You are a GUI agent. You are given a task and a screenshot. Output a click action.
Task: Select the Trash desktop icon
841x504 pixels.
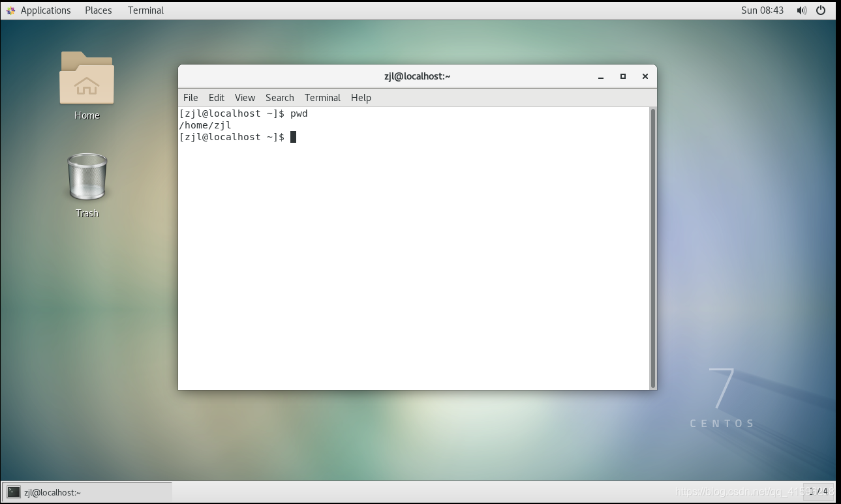click(x=87, y=185)
